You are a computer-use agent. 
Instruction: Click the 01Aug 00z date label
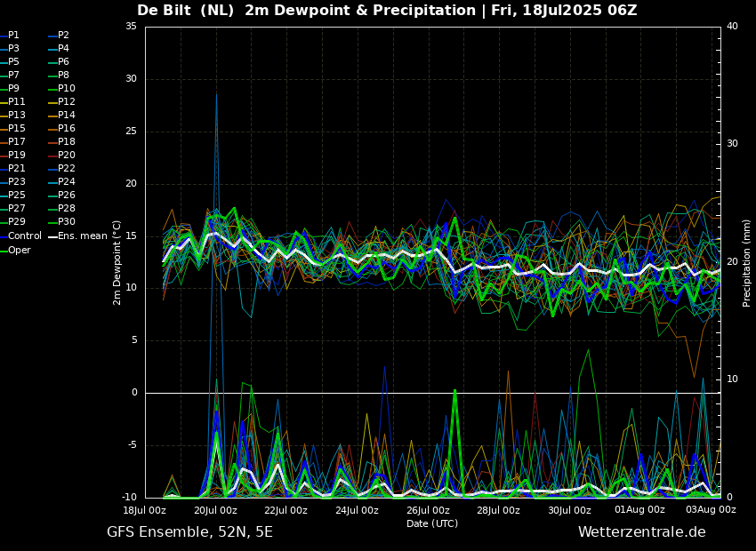(x=639, y=510)
